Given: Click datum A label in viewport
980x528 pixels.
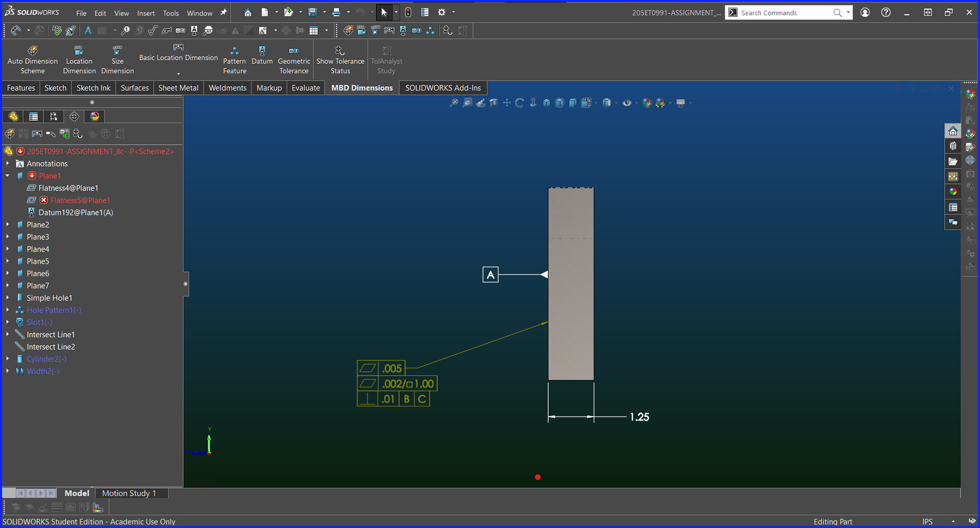Looking at the screenshot, I should pyautogui.click(x=490, y=275).
